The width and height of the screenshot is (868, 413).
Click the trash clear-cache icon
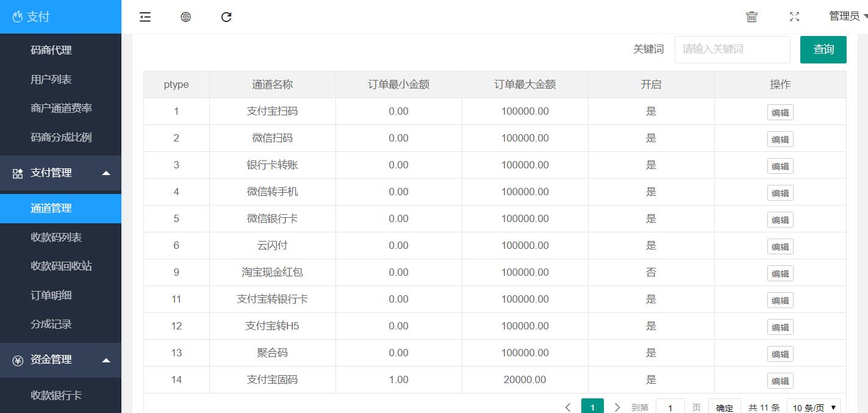point(751,17)
